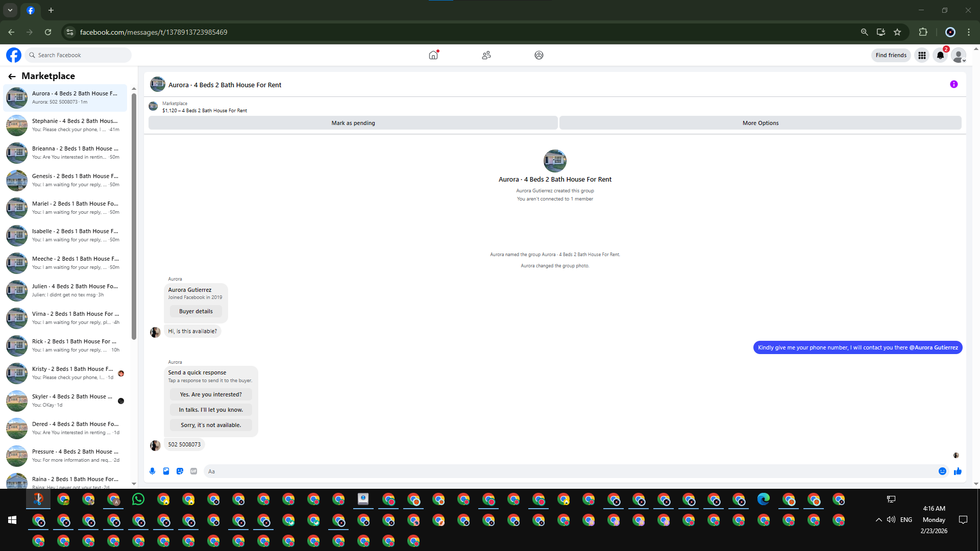
Task: Open the Stephanie 4 Beds 2 Bath conversation
Action: coord(65,126)
